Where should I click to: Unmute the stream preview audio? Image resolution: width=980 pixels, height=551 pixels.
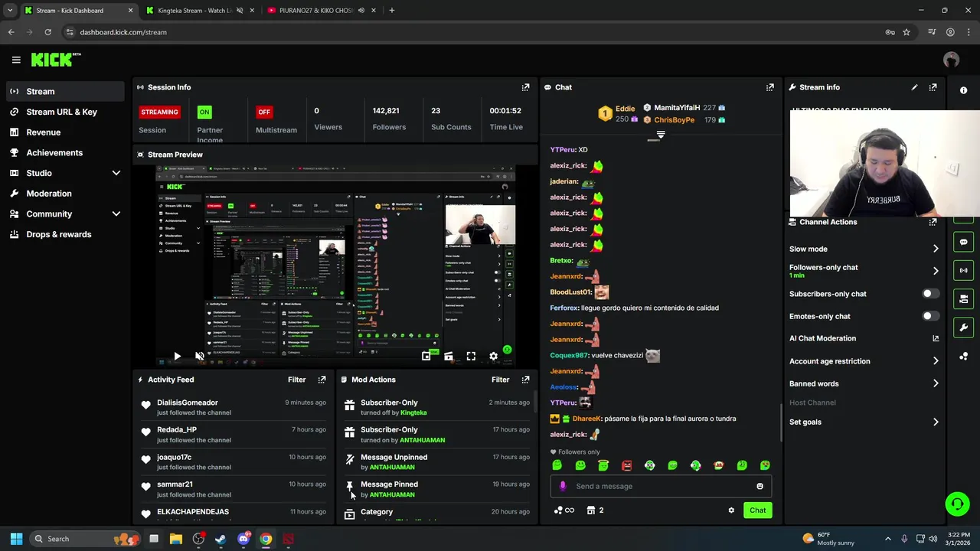200,356
